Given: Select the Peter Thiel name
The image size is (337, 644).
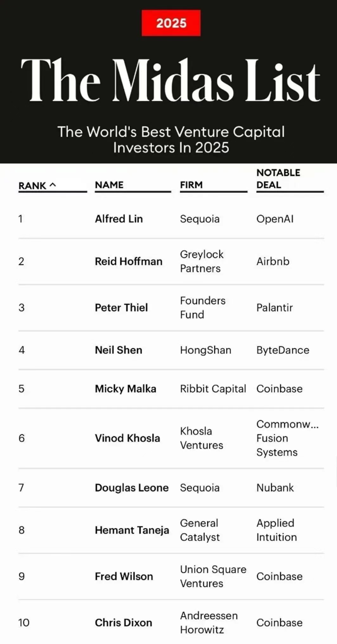Looking at the screenshot, I should [x=121, y=308].
